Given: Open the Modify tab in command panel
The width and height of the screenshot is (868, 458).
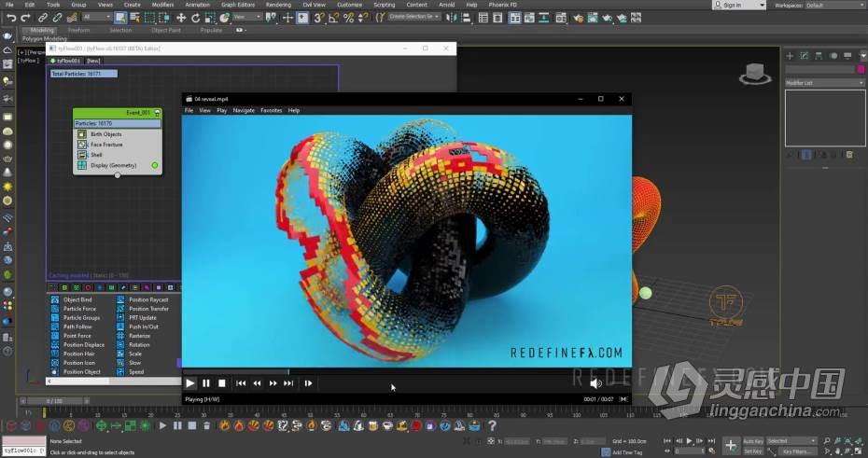Looking at the screenshot, I should pyautogui.click(x=804, y=56).
